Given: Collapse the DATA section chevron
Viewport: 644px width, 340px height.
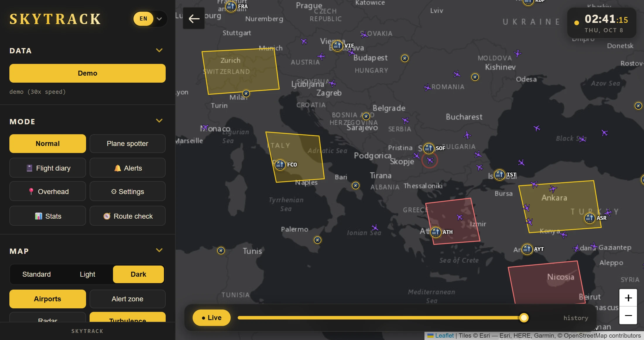Looking at the screenshot, I should (x=159, y=50).
